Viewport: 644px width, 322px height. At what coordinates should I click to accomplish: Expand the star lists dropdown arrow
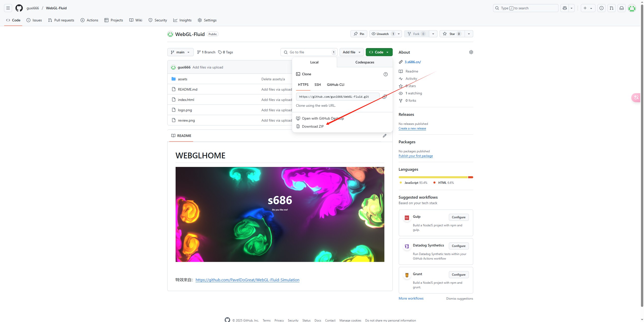pos(469,34)
